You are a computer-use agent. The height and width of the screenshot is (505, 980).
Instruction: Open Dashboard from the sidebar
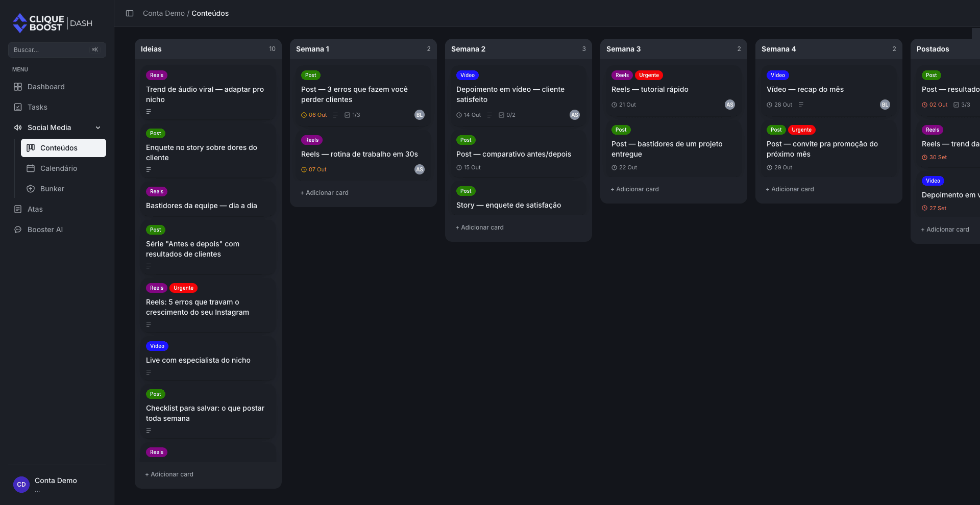point(57,87)
